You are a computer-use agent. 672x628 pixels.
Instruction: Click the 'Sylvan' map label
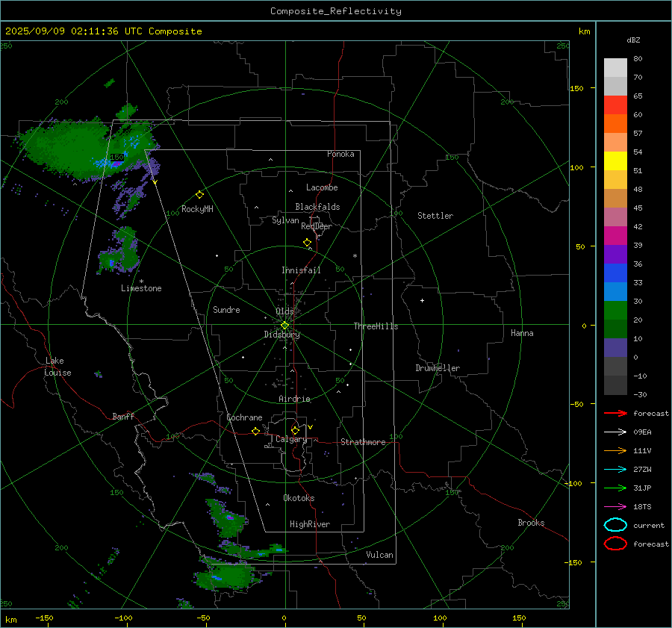[285, 220]
